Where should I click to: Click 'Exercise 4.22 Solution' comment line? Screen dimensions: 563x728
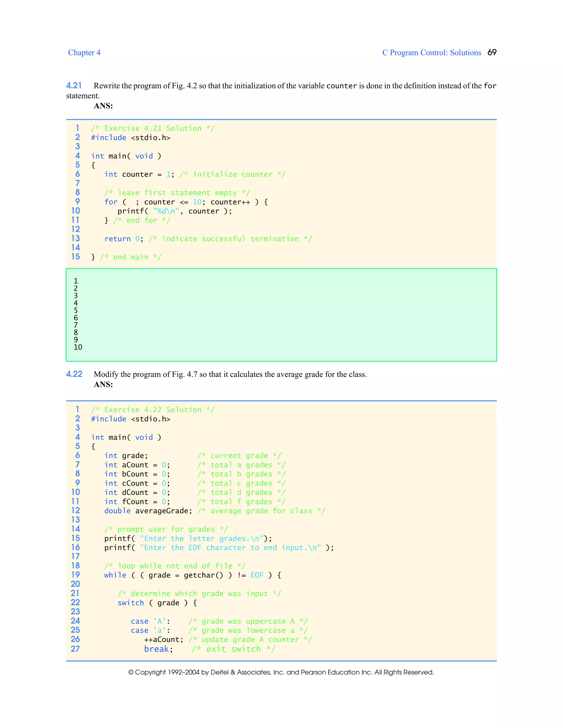[x=153, y=410]
